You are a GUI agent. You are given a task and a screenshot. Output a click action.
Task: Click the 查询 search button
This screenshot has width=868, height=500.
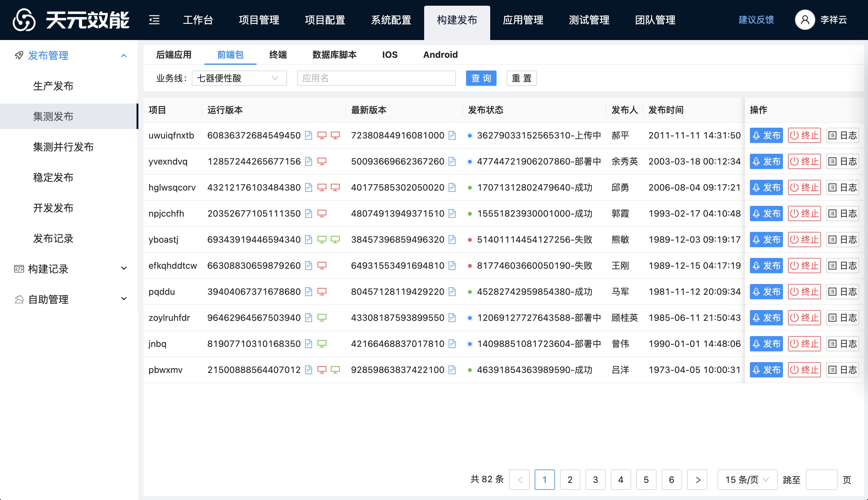[480, 78]
